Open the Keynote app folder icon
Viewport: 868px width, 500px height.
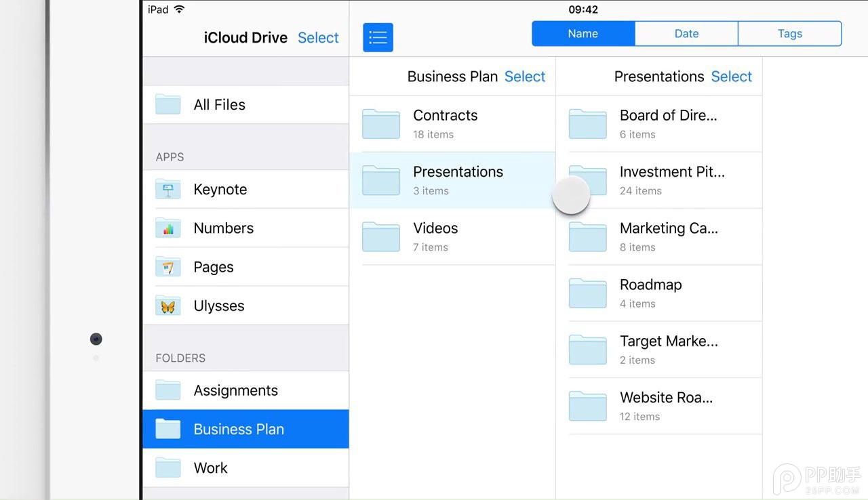[168, 189]
